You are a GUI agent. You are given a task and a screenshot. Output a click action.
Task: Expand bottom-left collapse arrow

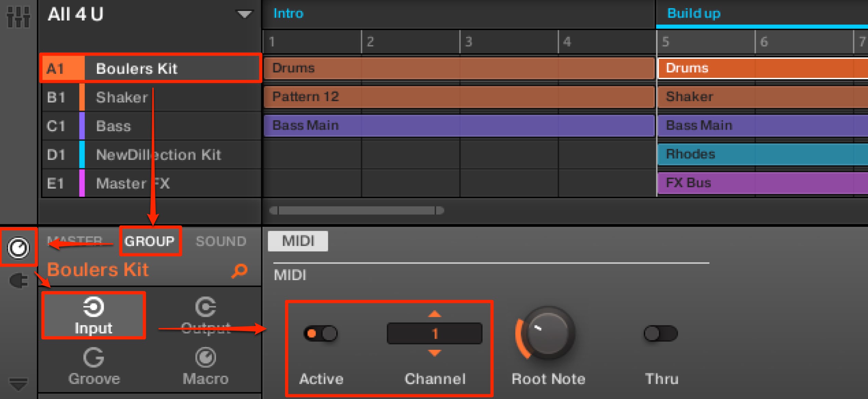tap(18, 384)
